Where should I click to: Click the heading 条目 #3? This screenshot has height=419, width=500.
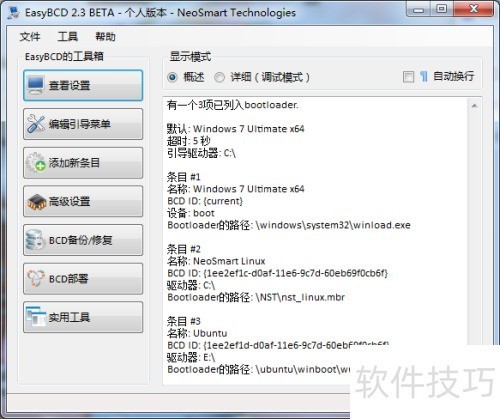pyautogui.click(x=184, y=321)
